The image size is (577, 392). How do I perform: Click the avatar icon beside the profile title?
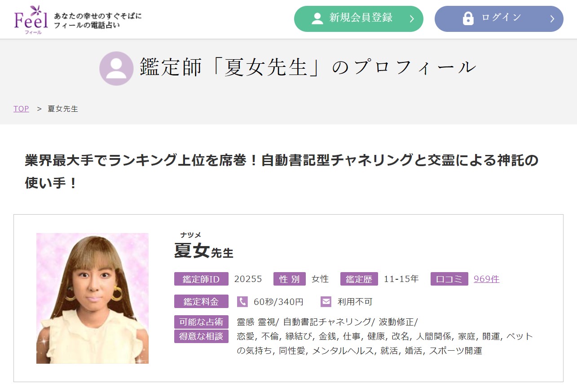pos(116,69)
